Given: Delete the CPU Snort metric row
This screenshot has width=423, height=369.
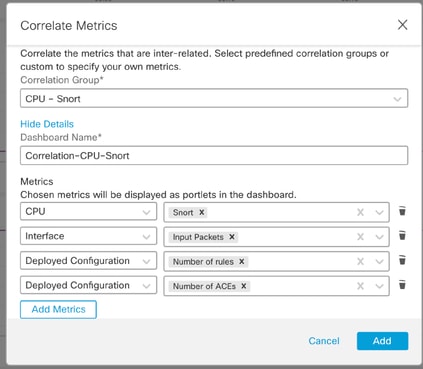Looking at the screenshot, I should 402,211.
